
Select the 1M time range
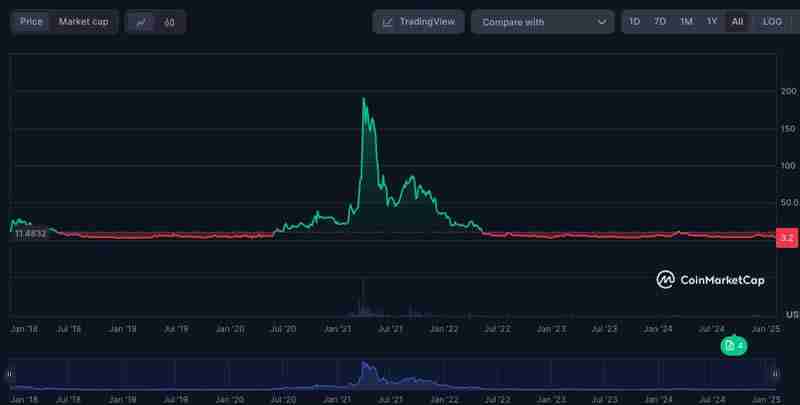point(686,21)
